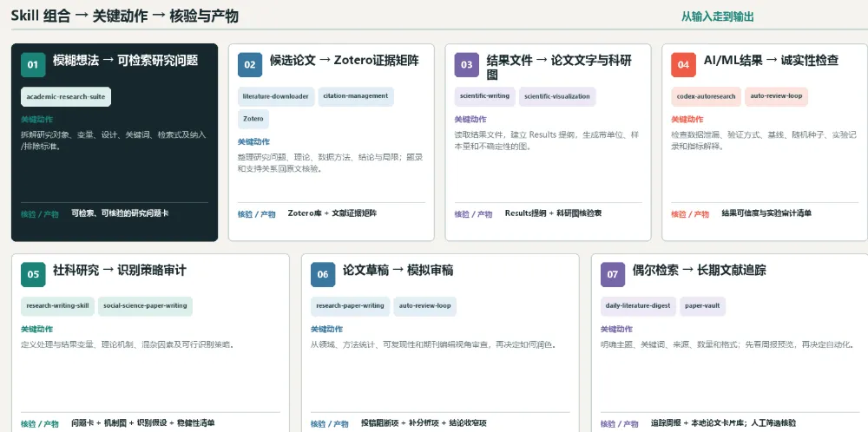
Task: Click '核验 / 产物' label in card 07
Action: pos(620,424)
